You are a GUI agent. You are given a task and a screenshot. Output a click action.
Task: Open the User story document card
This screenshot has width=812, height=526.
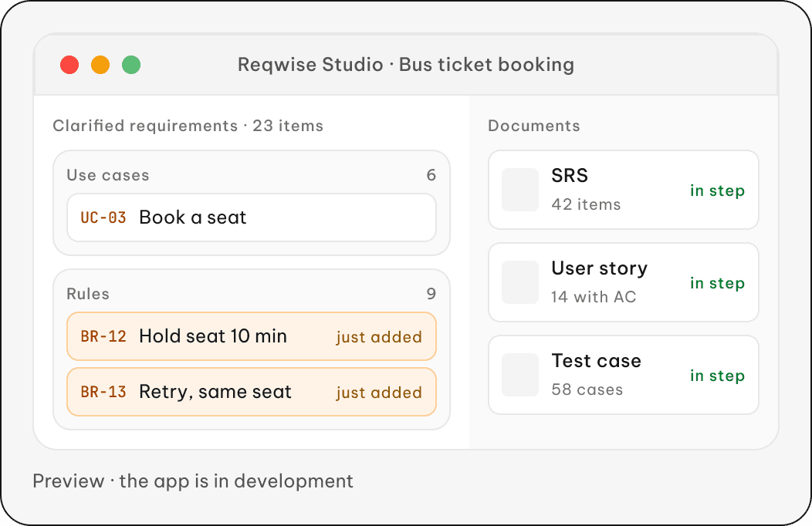624,282
